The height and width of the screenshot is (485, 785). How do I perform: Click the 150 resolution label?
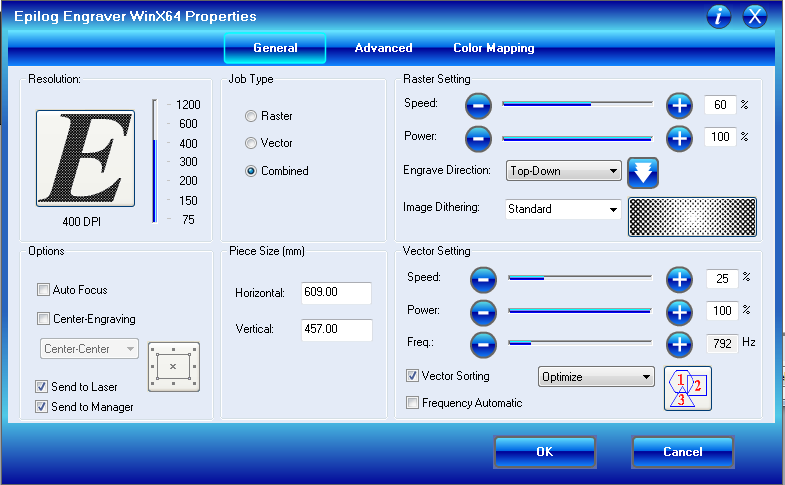pos(188,201)
